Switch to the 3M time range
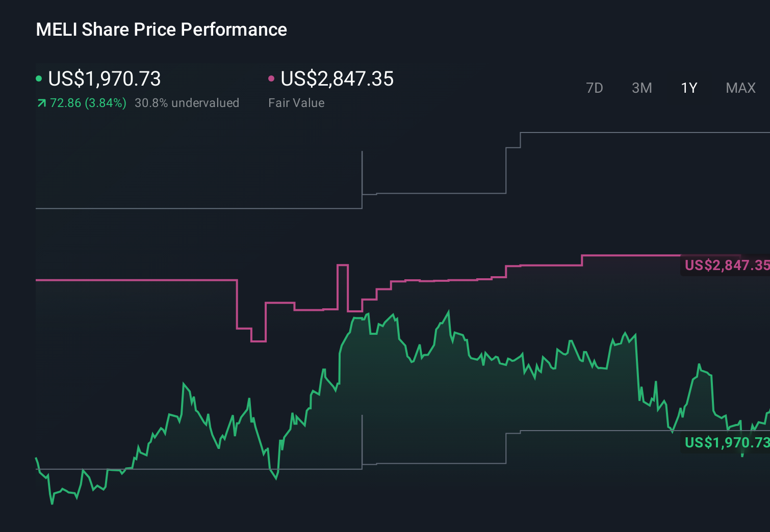 641,88
